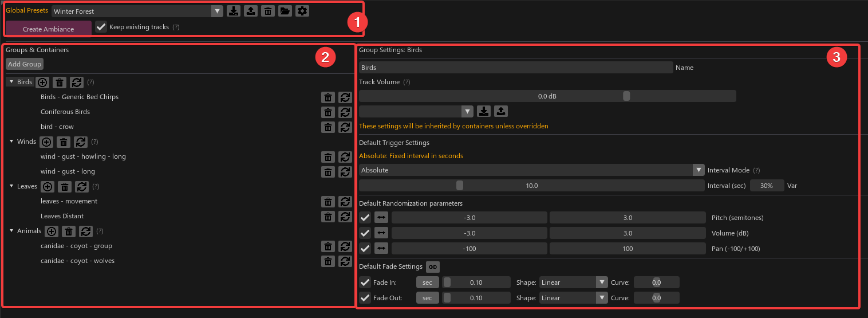The height and width of the screenshot is (318, 868).
Task: Delete the Leaves Distant container
Action: [x=328, y=216]
